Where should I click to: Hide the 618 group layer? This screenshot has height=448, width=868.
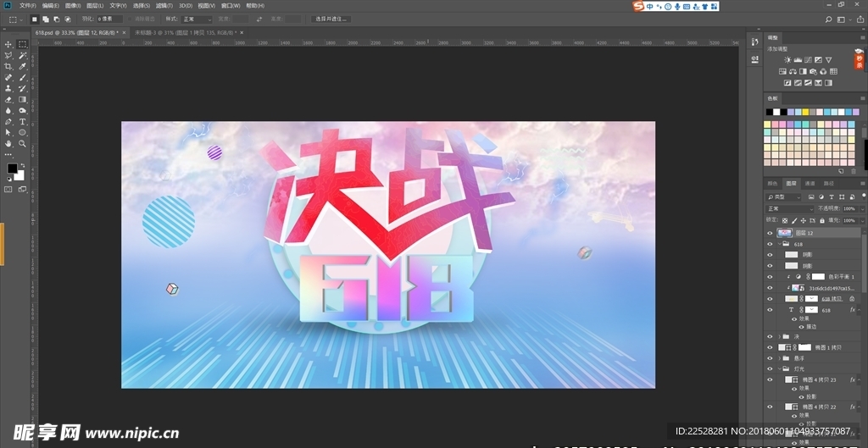coord(770,244)
